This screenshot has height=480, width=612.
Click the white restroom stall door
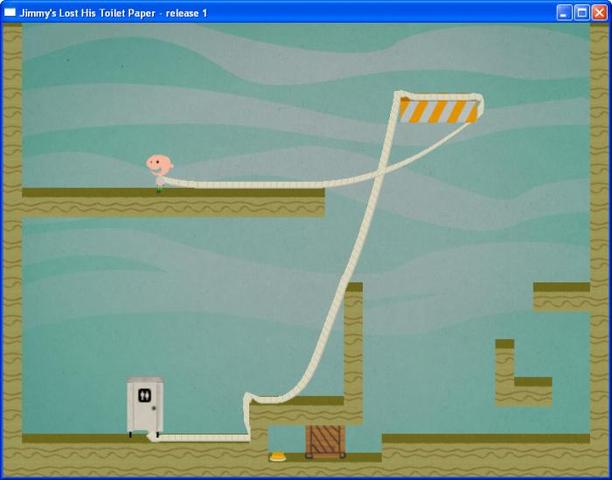[145, 406]
